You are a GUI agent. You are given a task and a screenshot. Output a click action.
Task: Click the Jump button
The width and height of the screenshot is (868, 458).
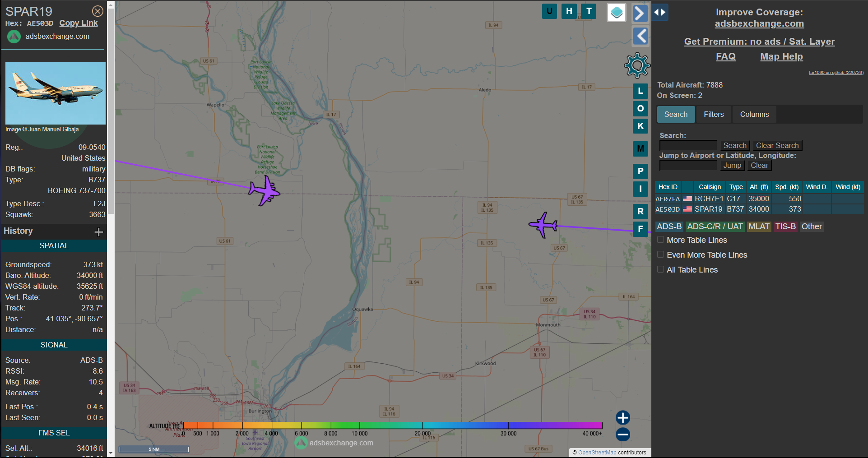click(x=732, y=166)
